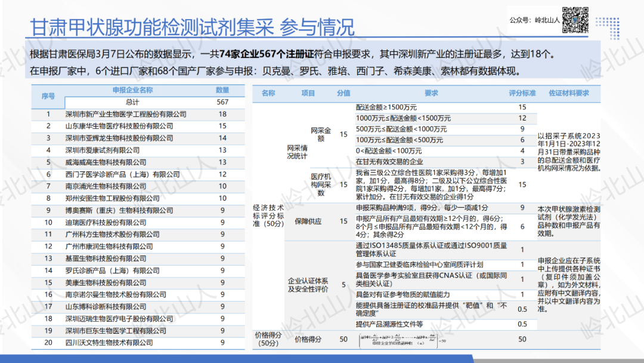The width and height of the screenshot is (644, 363).
Task: Click 深圳市爱康试剂有限公司 row
Action: 138,150
